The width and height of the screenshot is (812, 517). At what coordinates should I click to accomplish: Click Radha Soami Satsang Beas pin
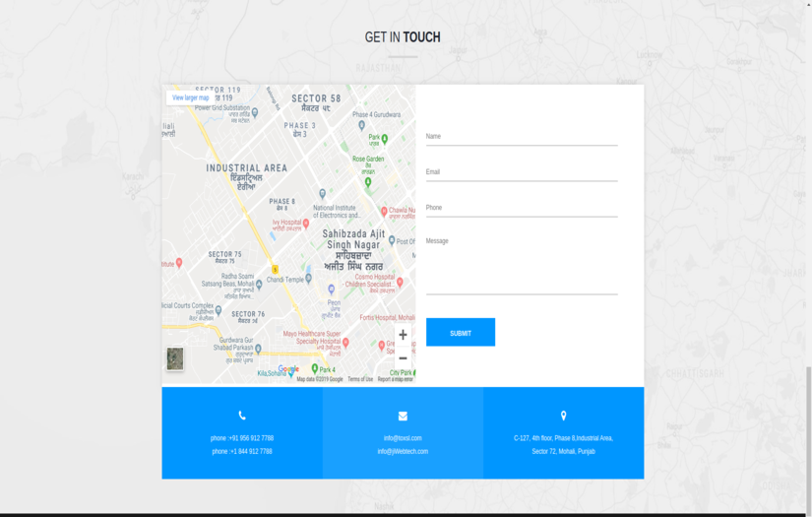(x=259, y=284)
